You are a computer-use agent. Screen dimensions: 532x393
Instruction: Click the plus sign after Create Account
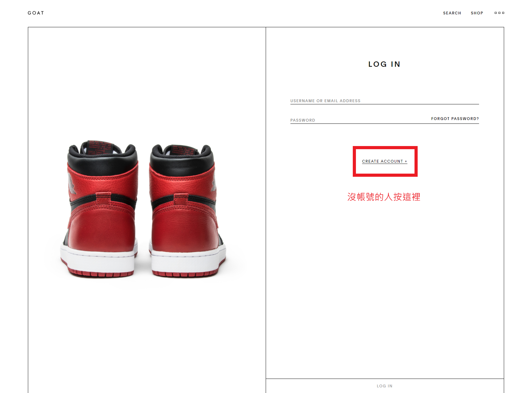pos(406,161)
